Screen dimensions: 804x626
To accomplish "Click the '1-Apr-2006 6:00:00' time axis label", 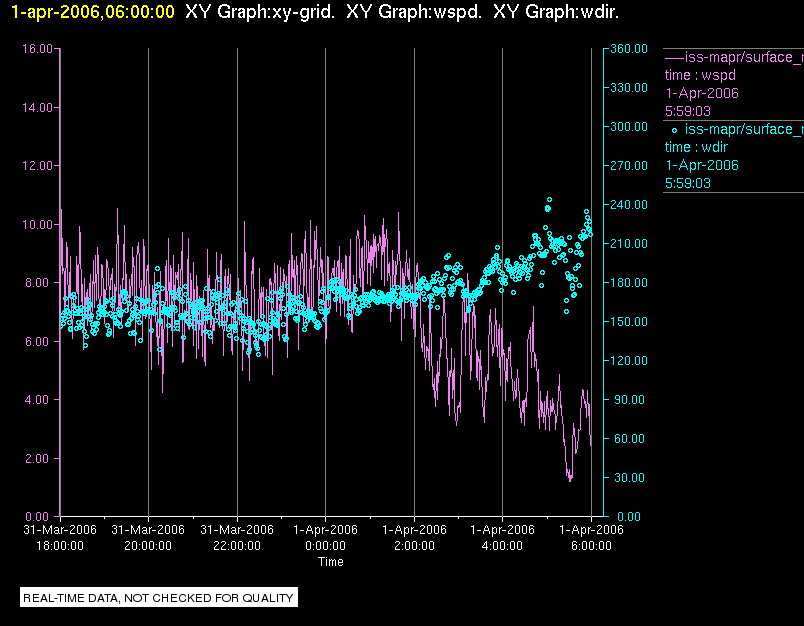I will click(591, 537).
